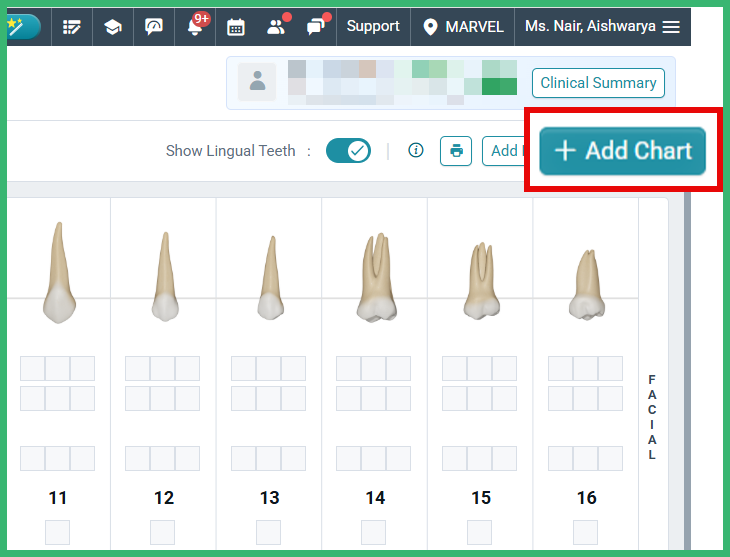The height and width of the screenshot is (557, 730).
Task: Click the magic wand star button
Action: click(22, 27)
